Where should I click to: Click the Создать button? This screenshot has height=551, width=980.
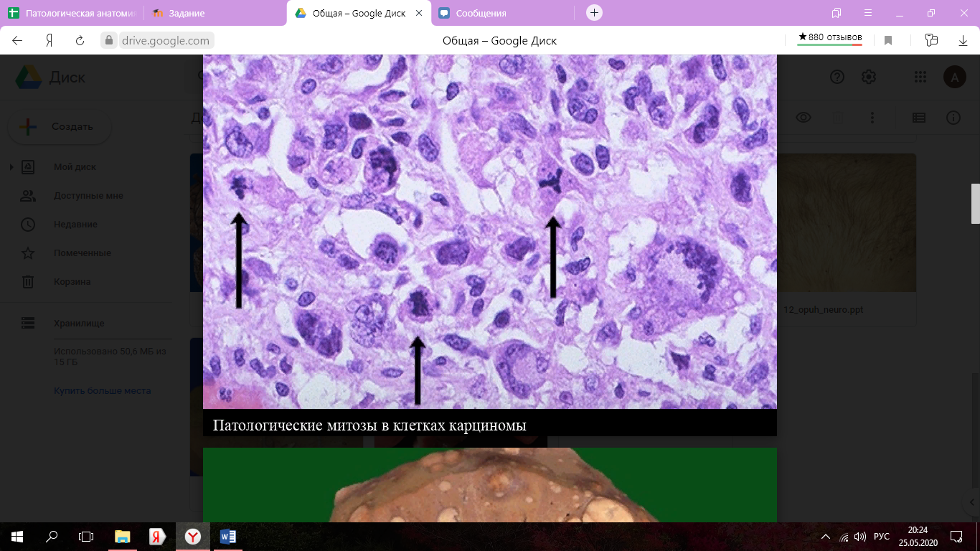coord(60,127)
